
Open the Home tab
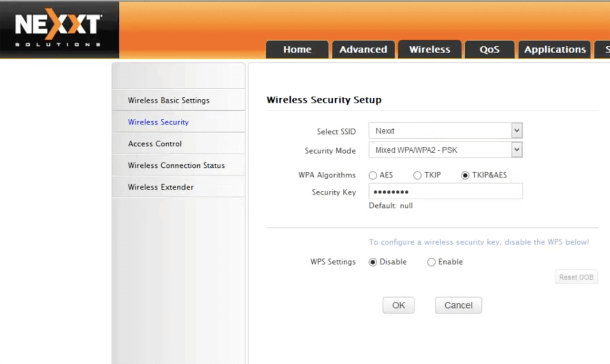(297, 50)
